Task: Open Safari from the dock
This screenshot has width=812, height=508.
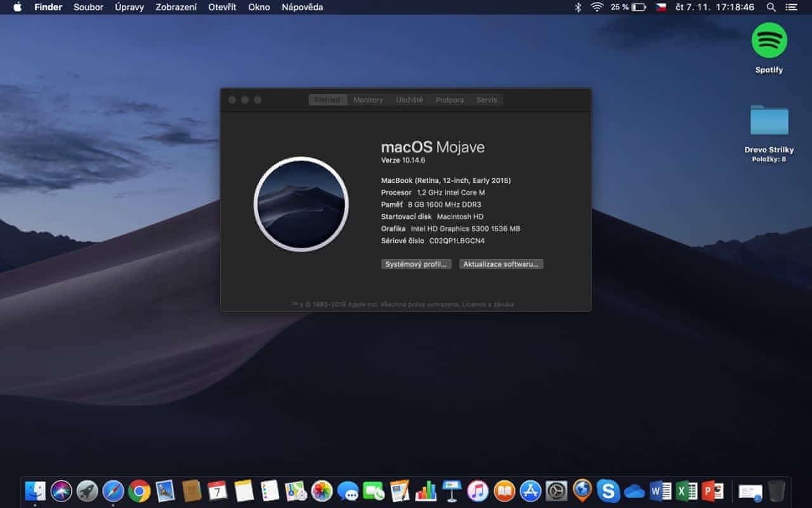Action: click(113, 491)
